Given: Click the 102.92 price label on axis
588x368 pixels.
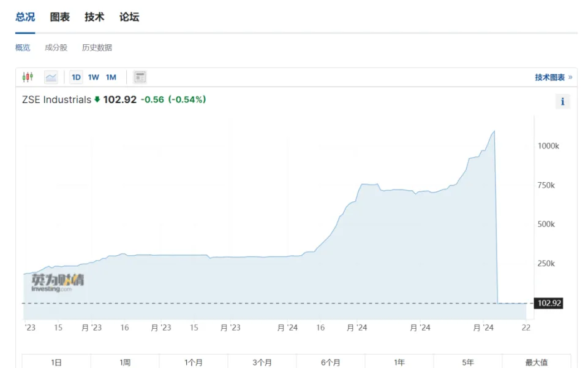Looking at the screenshot, I should (549, 303).
